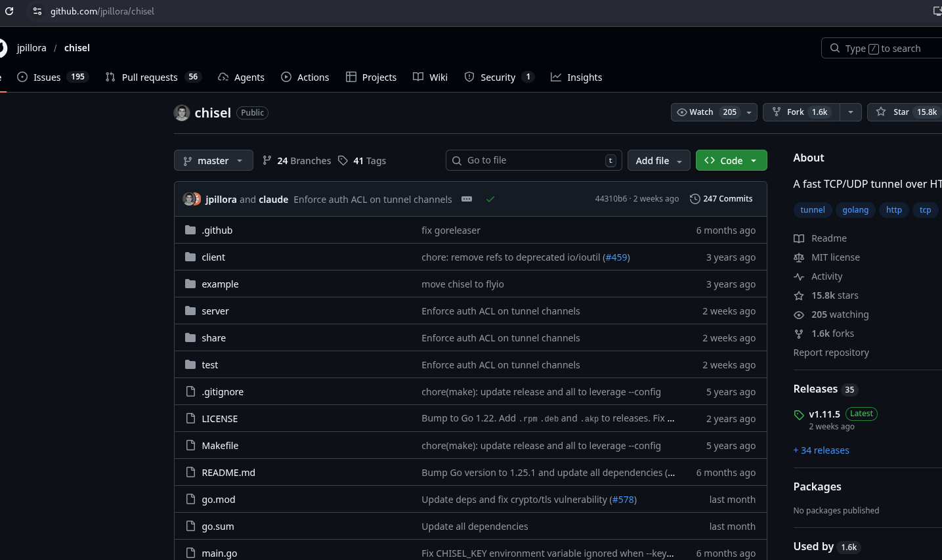Open the v1.11.5 latest release

point(824,414)
